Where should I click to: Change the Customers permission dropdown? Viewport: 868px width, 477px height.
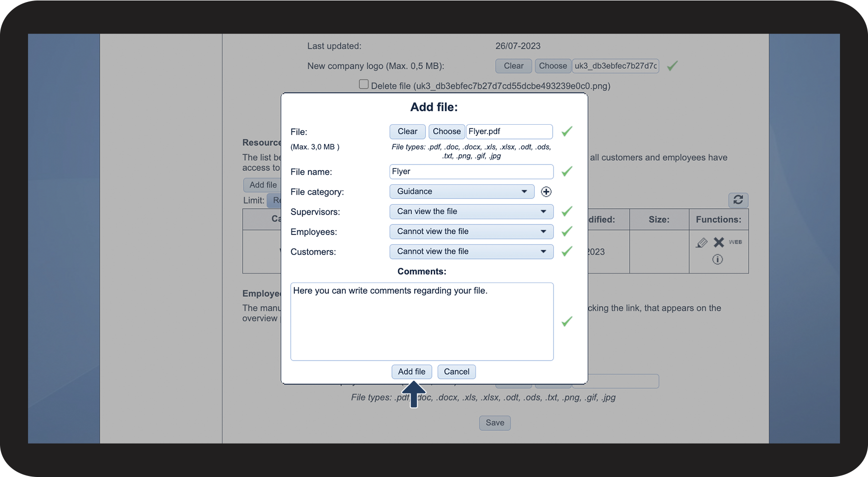(471, 252)
